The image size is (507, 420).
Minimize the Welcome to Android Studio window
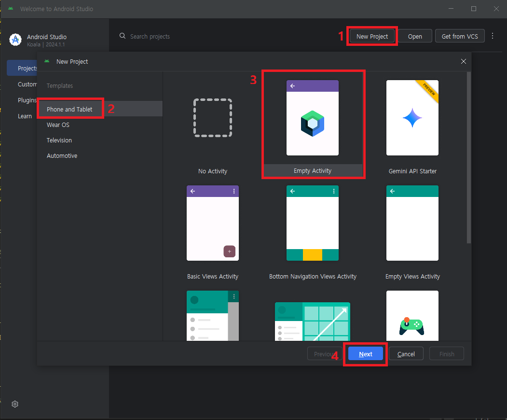pos(451,9)
